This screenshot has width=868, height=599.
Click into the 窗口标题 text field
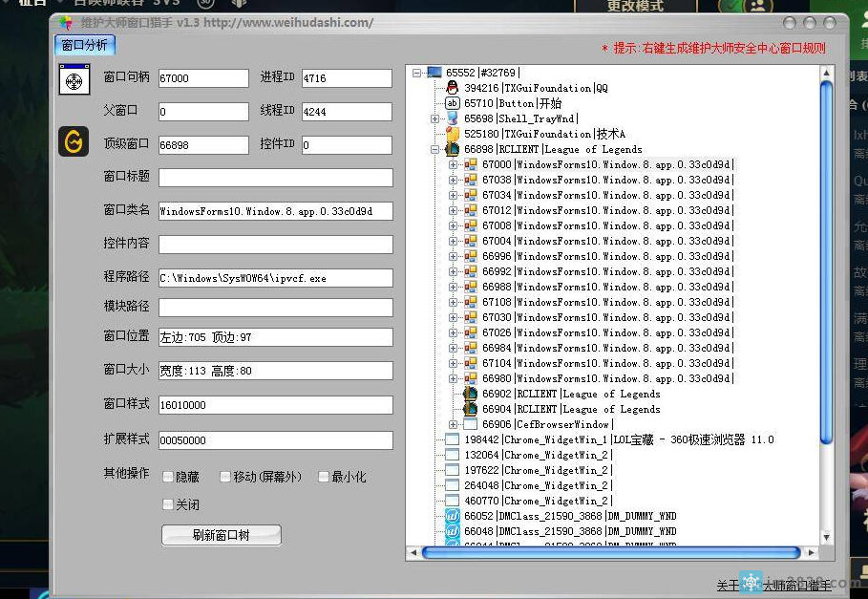click(x=275, y=177)
